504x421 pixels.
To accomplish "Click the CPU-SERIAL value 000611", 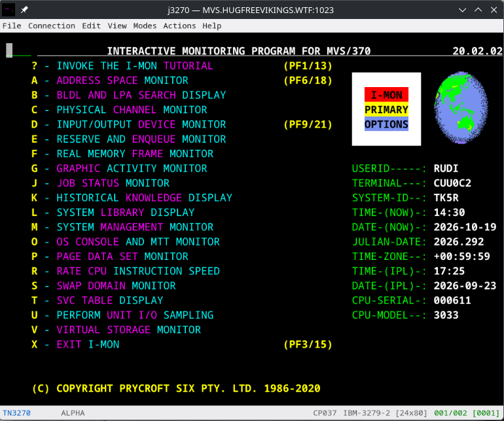I will coord(452,301).
